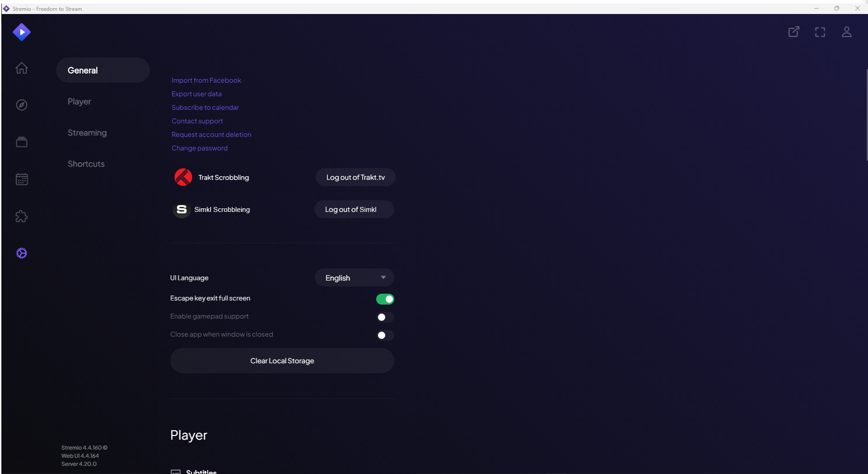The height and width of the screenshot is (474, 868).
Task: Open the Addons puzzle icon
Action: pyautogui.click(x=21, y=216)
